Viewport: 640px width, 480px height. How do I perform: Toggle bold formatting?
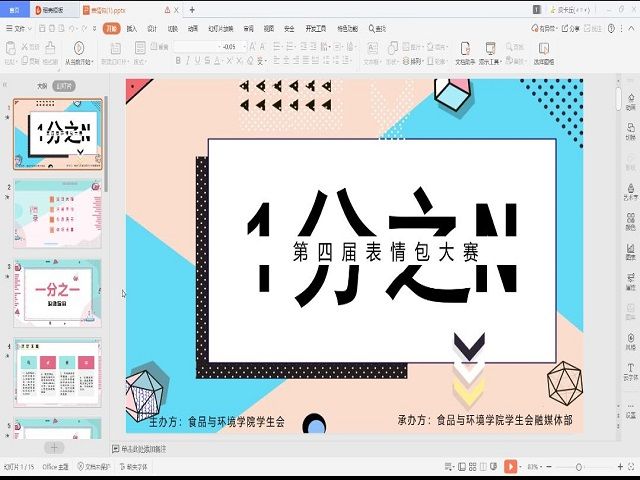178,61
